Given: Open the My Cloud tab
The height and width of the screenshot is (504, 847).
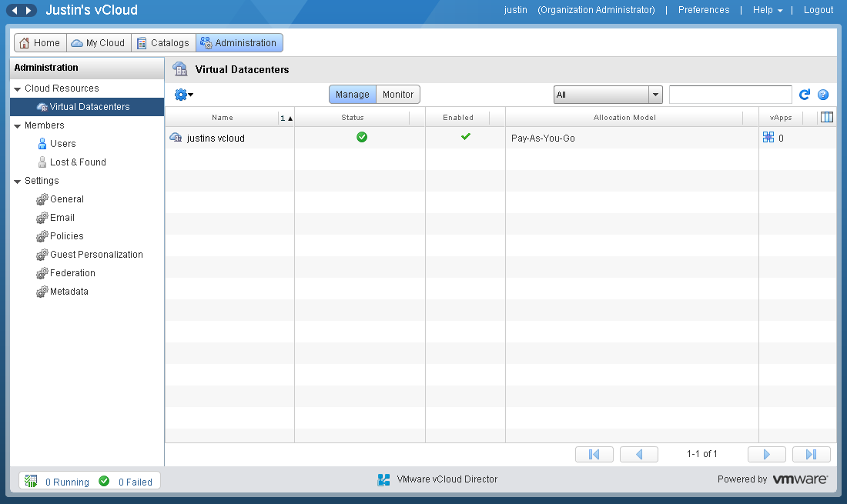Looking at the screenshot, I should [x=99, y=42].
